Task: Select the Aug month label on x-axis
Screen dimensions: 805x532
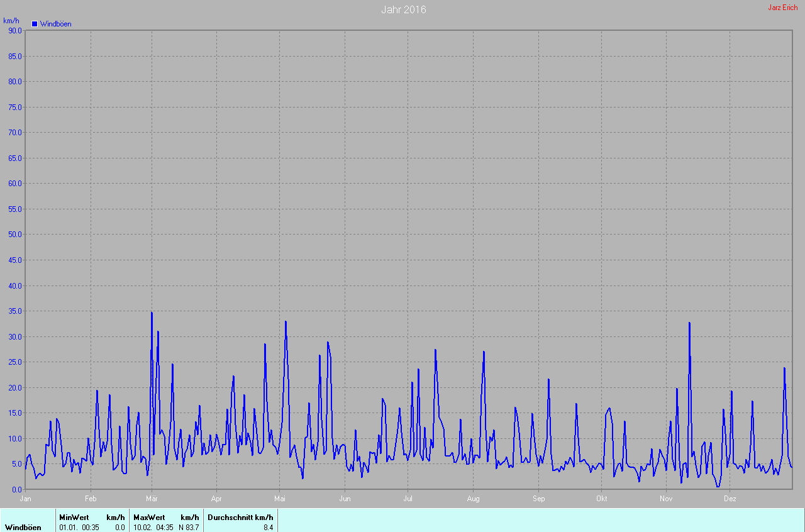Action: click(473, 499)
